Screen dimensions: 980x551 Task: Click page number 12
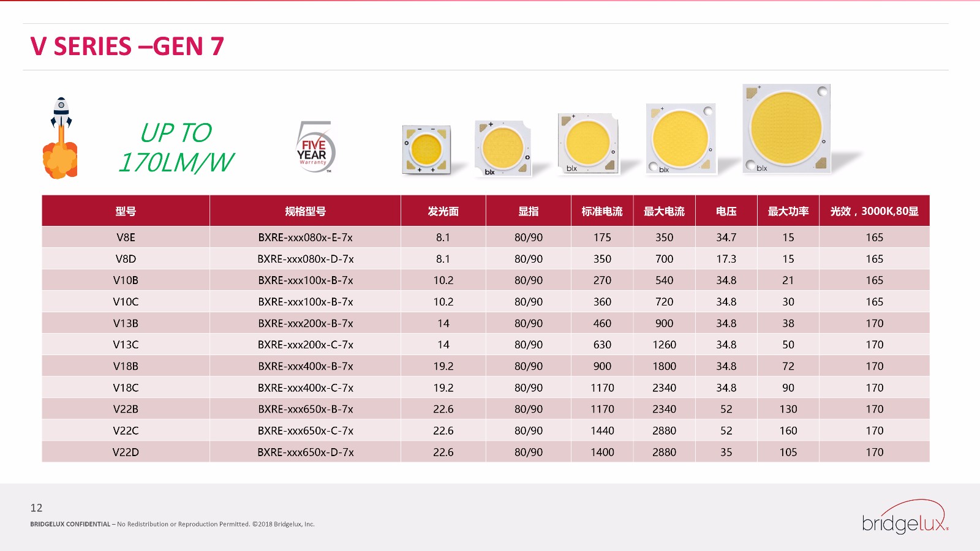pyautogui.click(x=36, y=508)
